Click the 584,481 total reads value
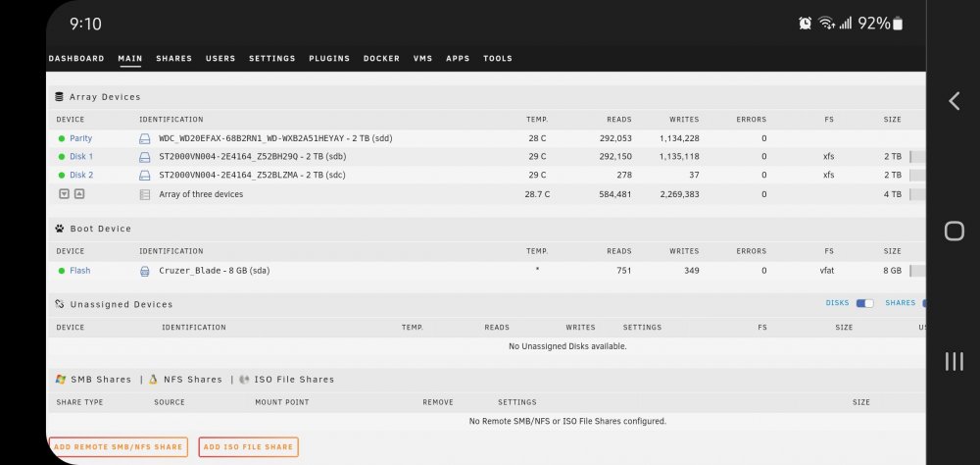The height and width of the screenshot is (465, 980). coord(615,194)
